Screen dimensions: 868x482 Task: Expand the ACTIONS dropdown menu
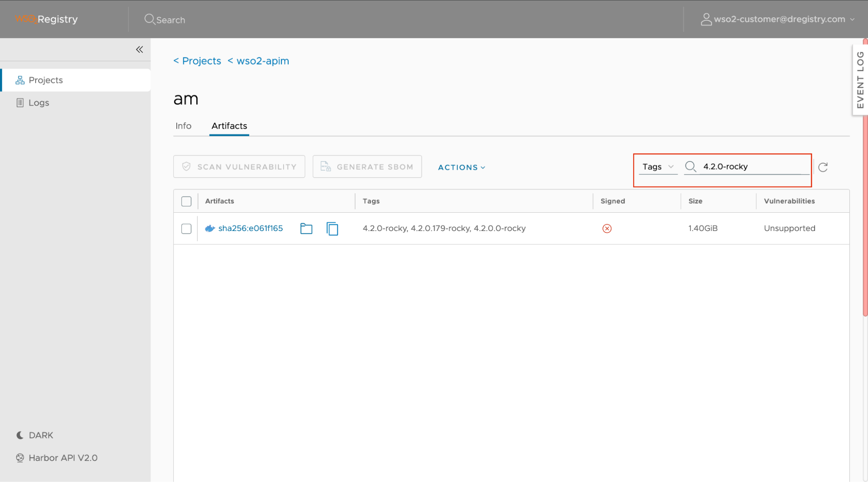click(x=461, y=167)
